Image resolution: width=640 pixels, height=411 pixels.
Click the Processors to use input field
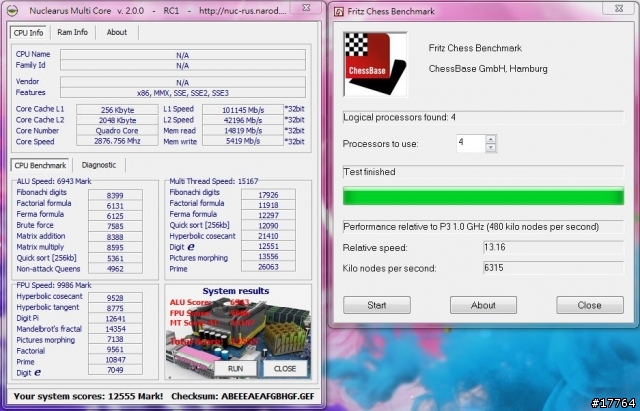click(471, 143)
